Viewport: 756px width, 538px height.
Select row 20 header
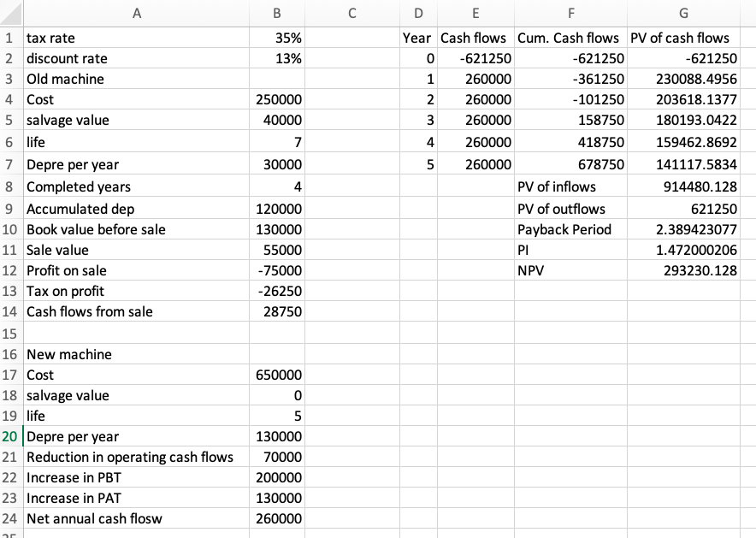click(x=11, y=436)
